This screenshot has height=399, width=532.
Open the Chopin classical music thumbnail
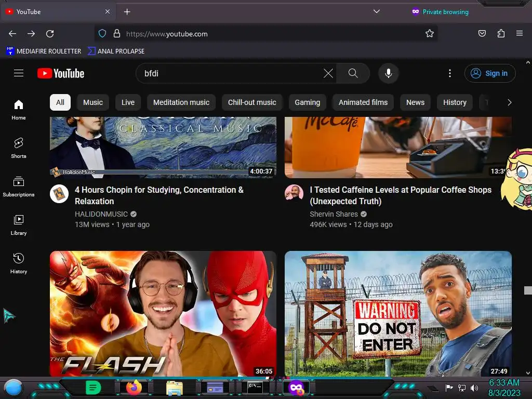163,147
